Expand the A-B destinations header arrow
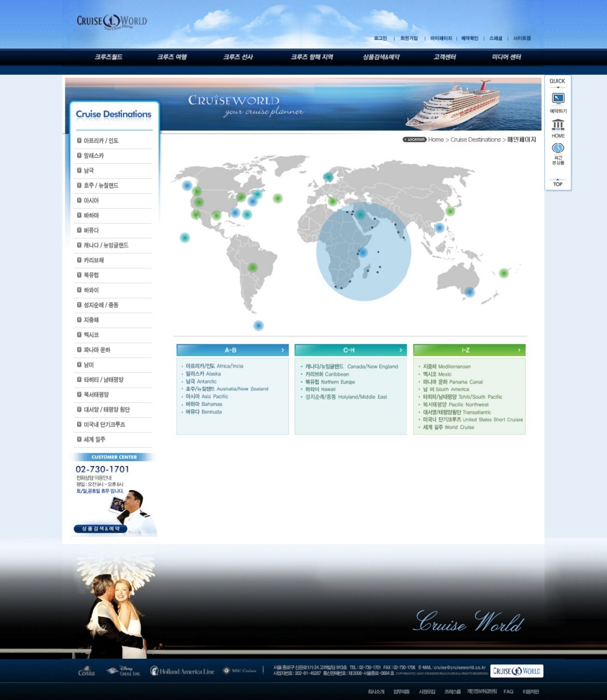This screenshot has width=607, height=700. [283, 350]
